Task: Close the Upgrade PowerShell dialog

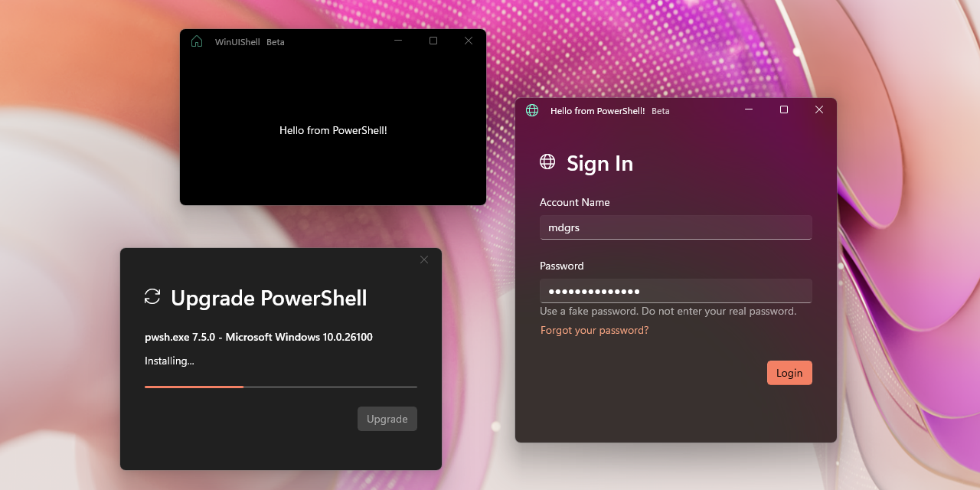Action: (424, 260)
